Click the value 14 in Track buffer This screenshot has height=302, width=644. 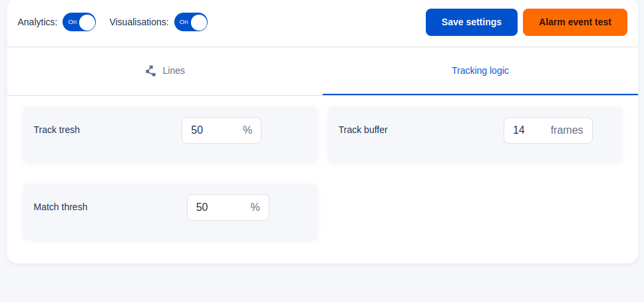519,130
